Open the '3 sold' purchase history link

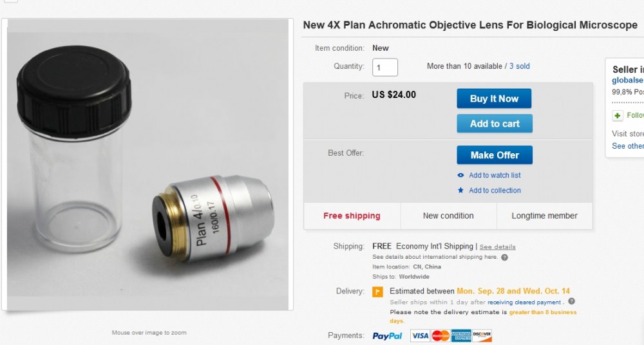[x=520, y=66]
